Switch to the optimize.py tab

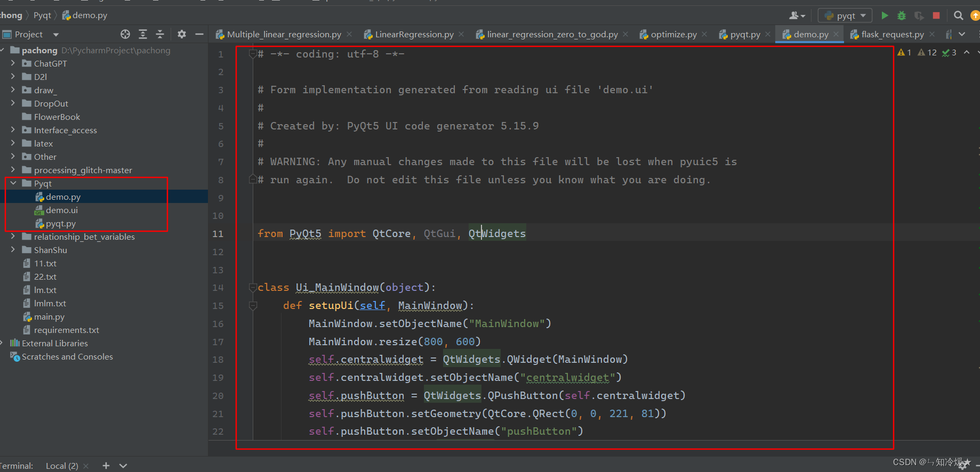pyautogui.click(x=673, y=34)
